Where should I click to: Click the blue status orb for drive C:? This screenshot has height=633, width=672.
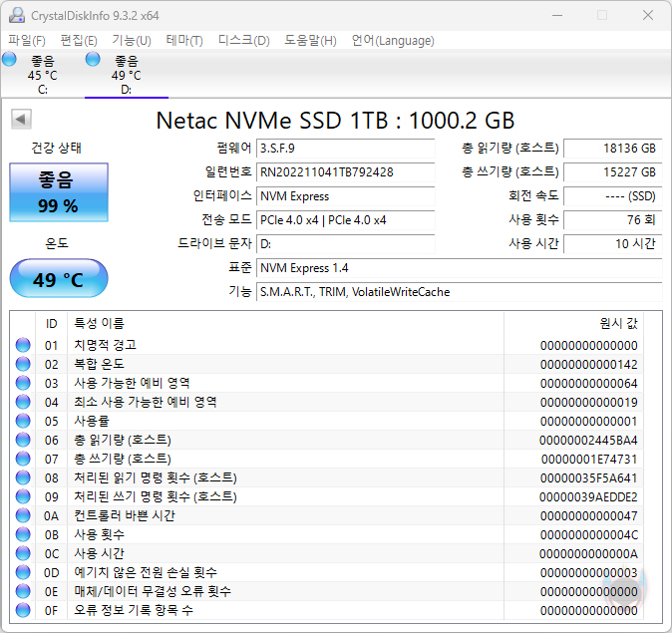[x=9, y=59]
